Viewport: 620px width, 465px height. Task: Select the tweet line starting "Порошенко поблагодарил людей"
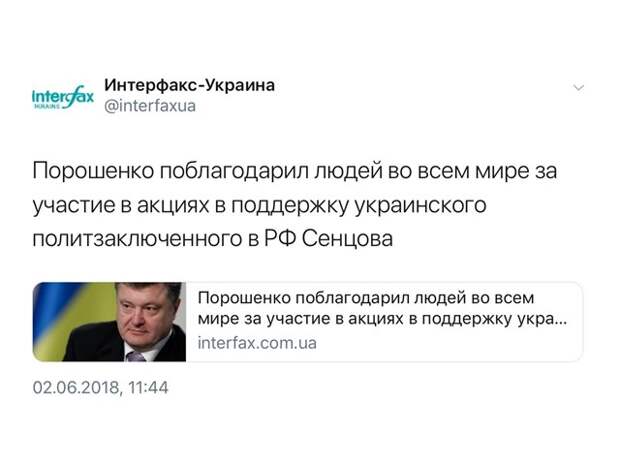295,171
